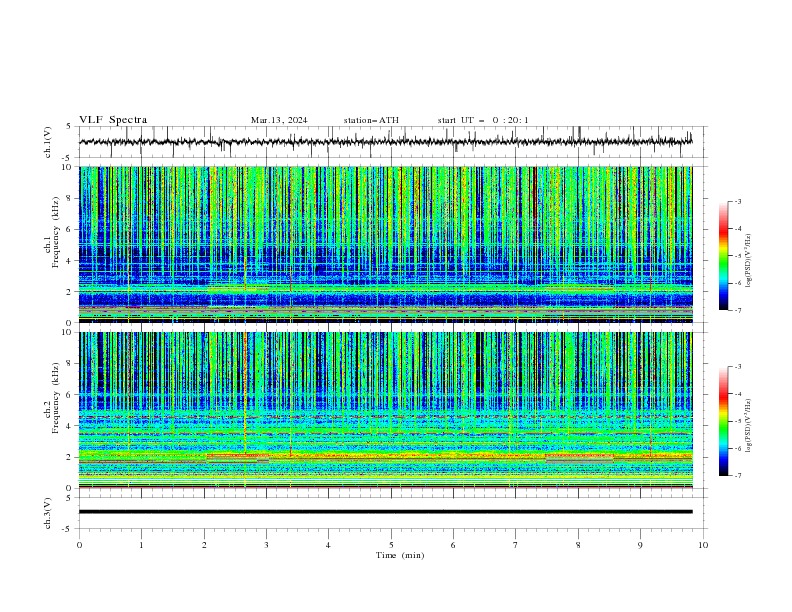Select the date text 'Mar.13, 2024'

click(279, 120)
